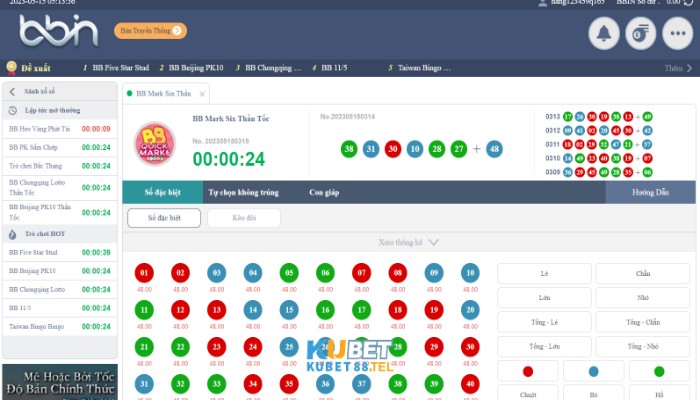Pick number ball 07

tap(361, 273)
